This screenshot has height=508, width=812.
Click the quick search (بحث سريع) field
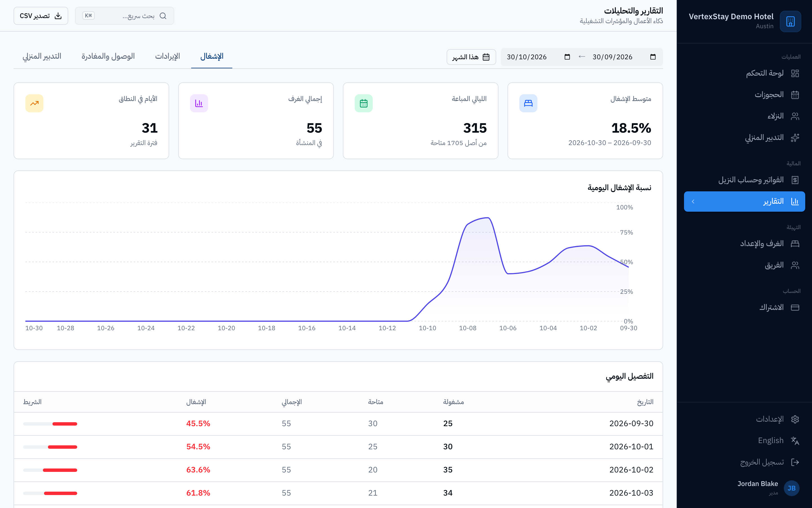125,16
